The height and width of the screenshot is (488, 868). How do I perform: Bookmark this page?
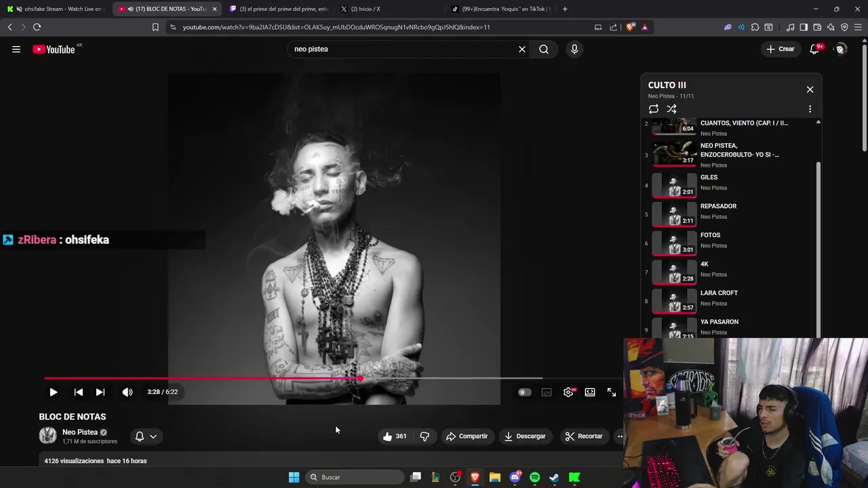[x=155, y=27]
